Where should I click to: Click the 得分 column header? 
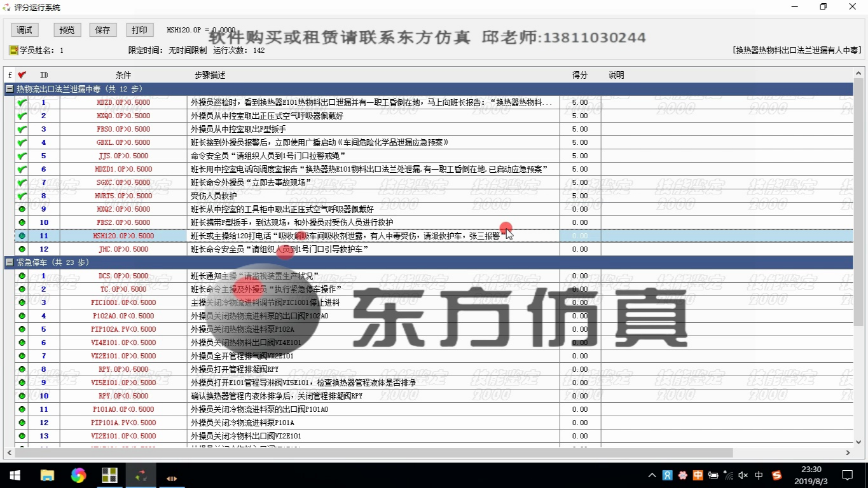pos(580,75)
